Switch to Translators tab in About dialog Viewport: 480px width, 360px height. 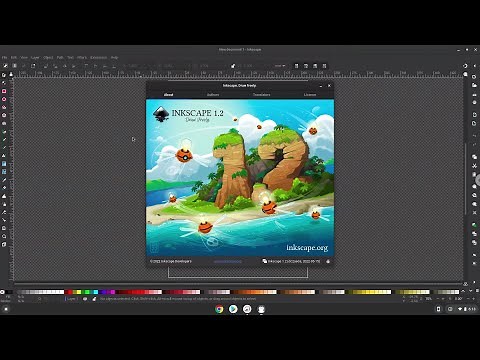click(x=261, y=95)
